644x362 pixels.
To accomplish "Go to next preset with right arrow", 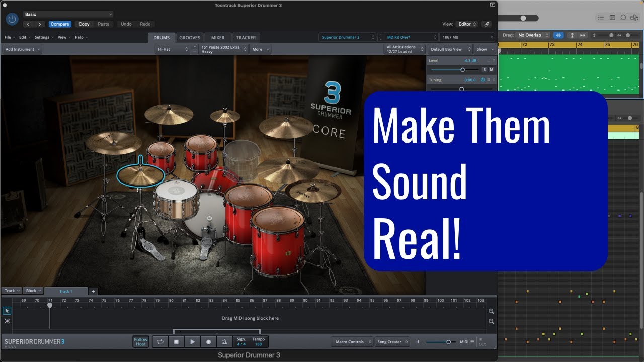I will (40, 24).
